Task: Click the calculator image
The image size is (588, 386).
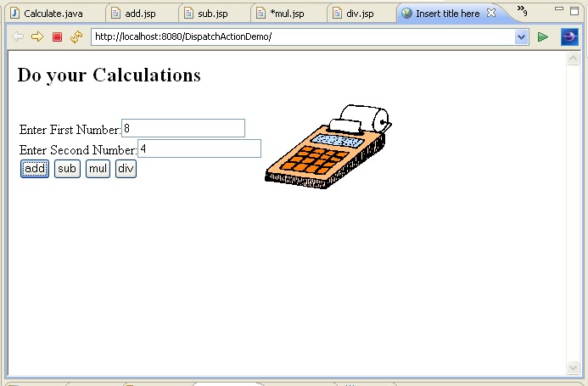Action: point(328,147)
